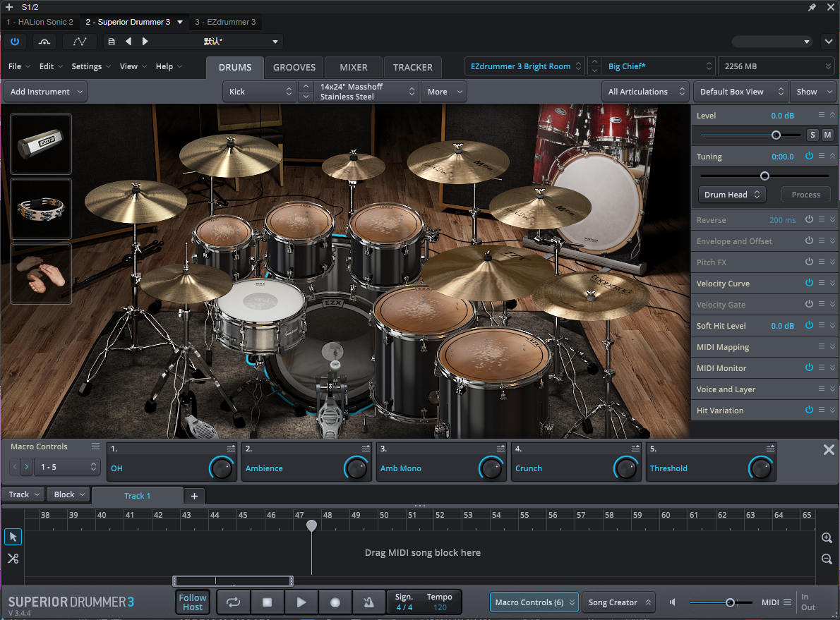Go to previous preset arrow

point(128,41)
